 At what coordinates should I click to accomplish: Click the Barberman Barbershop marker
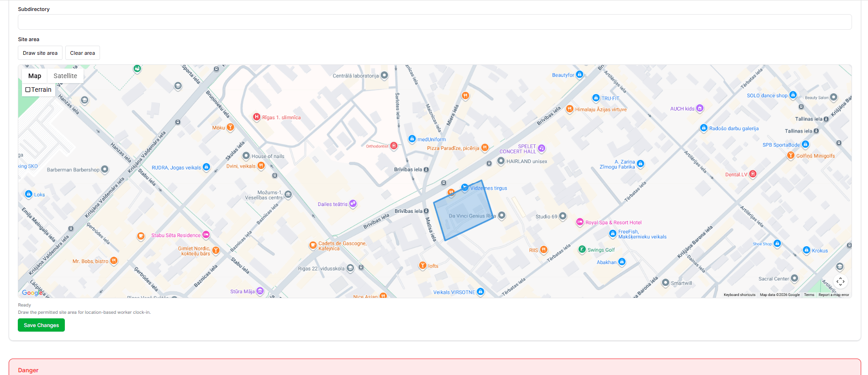click(x=105, y=169)
